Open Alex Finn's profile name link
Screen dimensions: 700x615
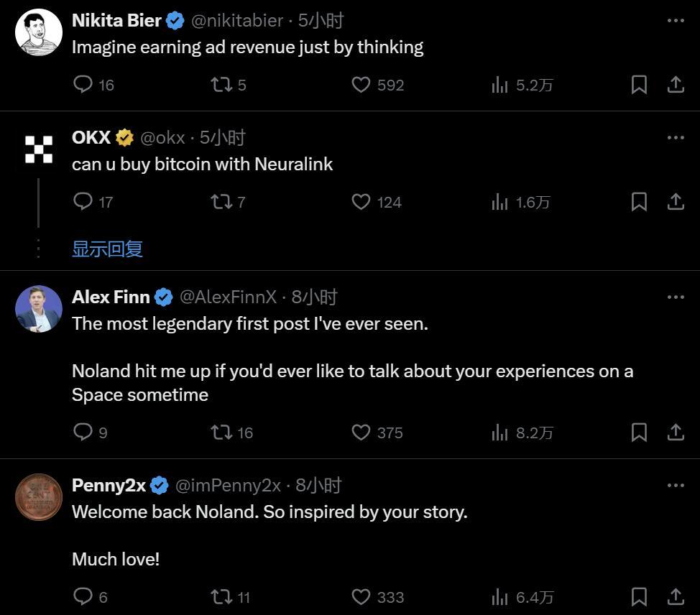111,297
